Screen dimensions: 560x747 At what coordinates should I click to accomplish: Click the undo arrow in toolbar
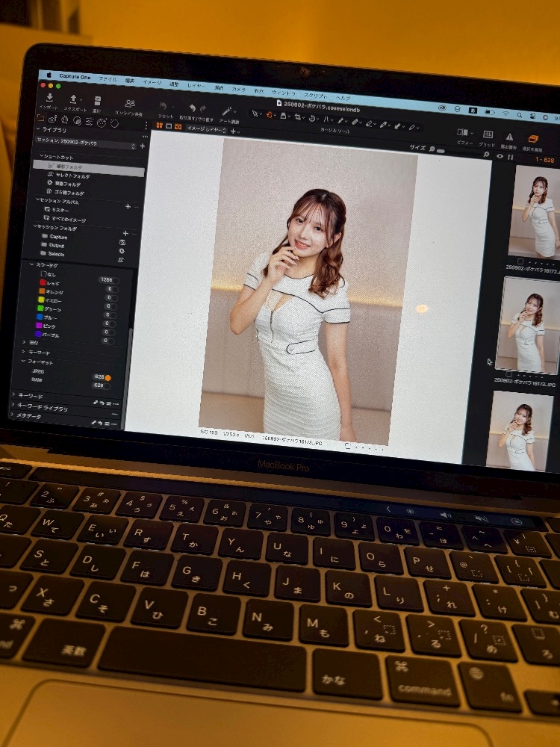click(193, 109)
